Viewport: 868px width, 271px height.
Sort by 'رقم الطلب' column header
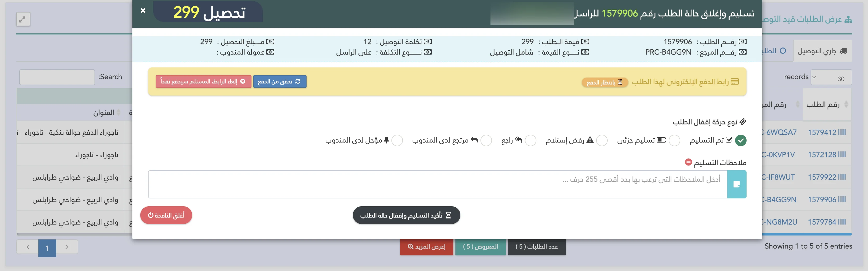[826, 104]
